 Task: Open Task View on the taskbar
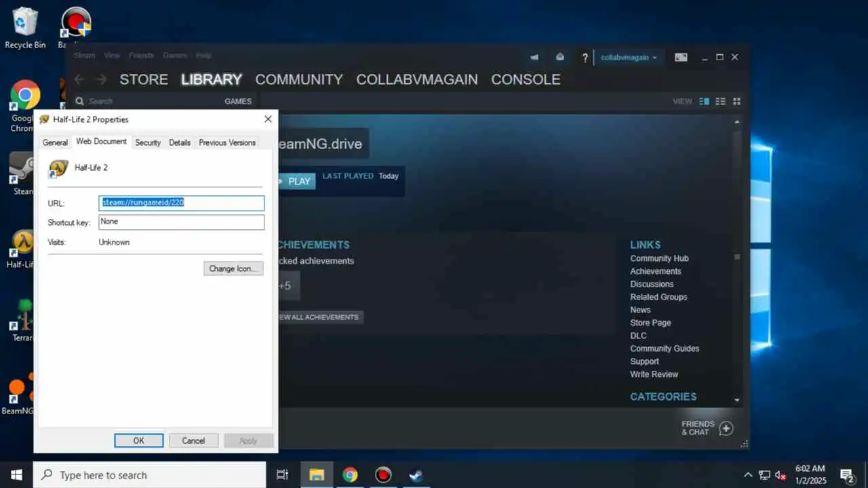tap(283, 474)
